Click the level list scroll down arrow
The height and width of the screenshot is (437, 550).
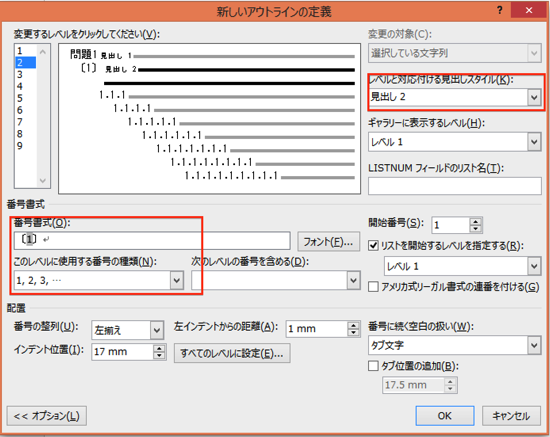43,181
